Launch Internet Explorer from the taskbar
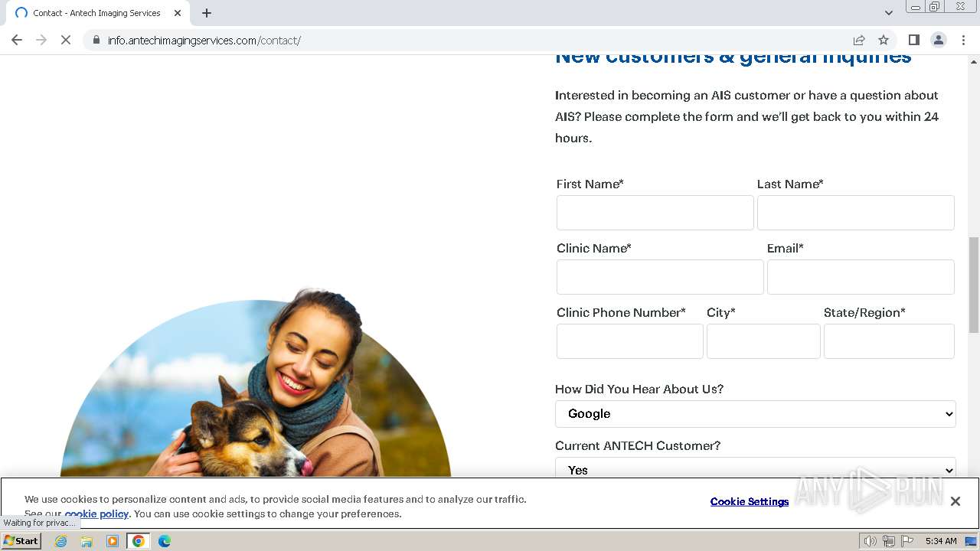The image size is (980, 551). point(61,541)
